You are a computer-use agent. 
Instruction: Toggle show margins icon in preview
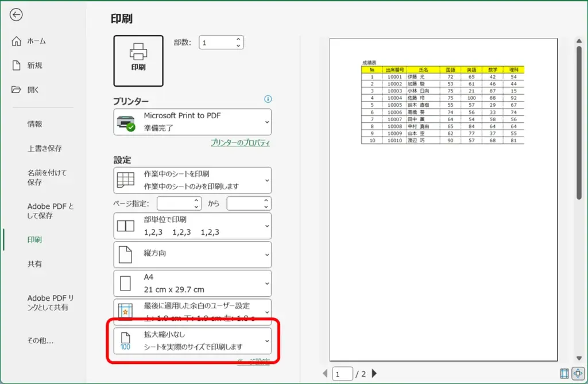tap(564, 374)
